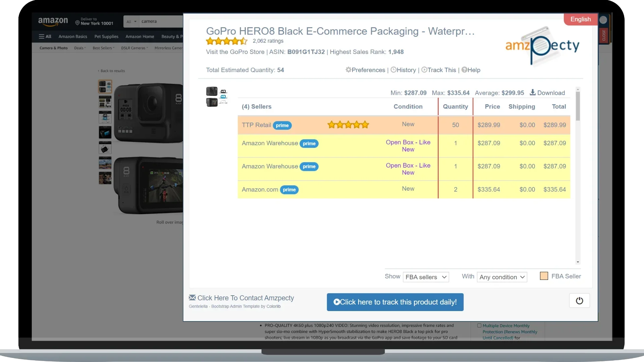Click the prime badge for TTP Retail

(x=282, y=125)
